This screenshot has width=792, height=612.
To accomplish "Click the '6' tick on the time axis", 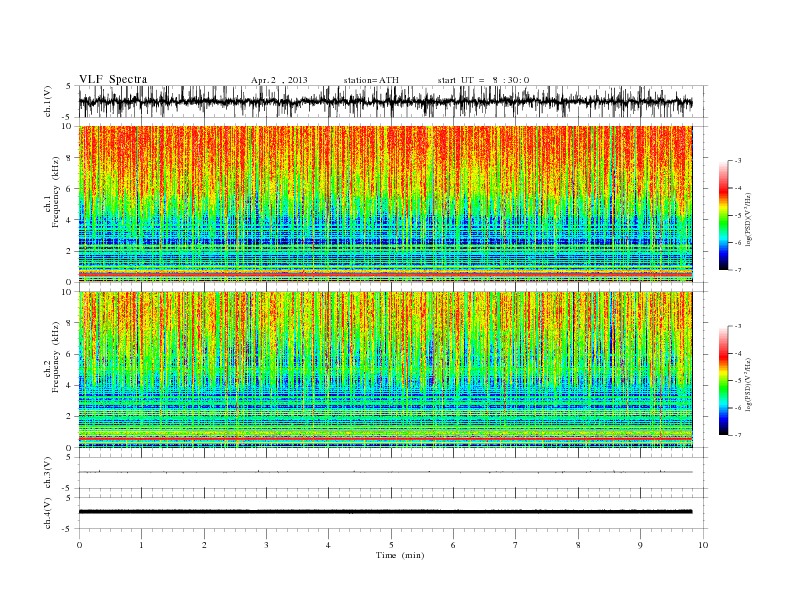I will coord(453,545).
